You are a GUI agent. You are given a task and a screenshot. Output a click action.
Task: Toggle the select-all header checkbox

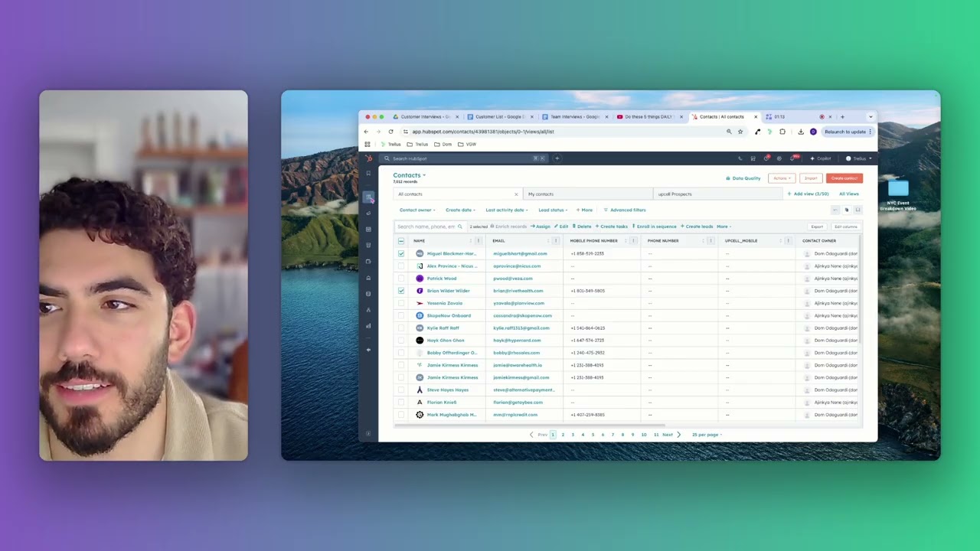[401, 241]
